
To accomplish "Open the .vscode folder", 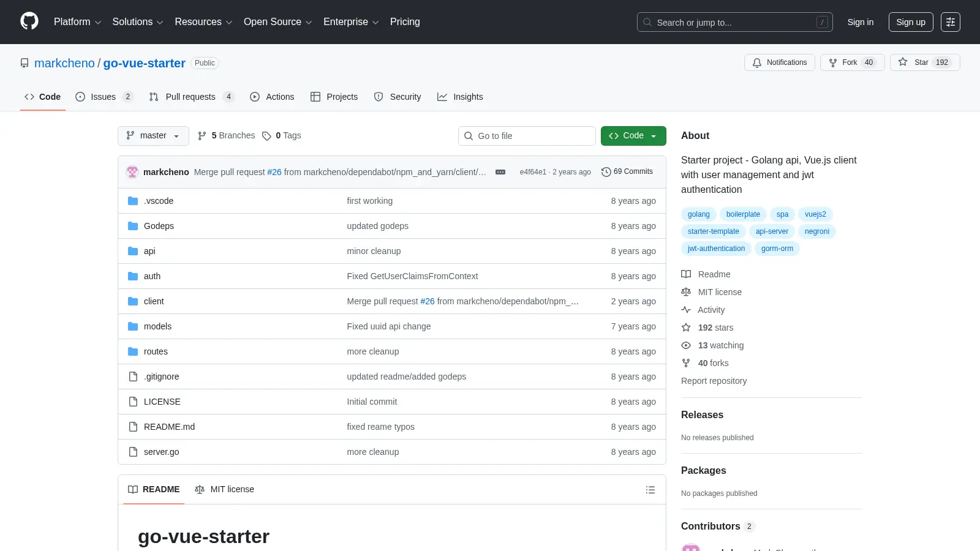I will 159,201.
